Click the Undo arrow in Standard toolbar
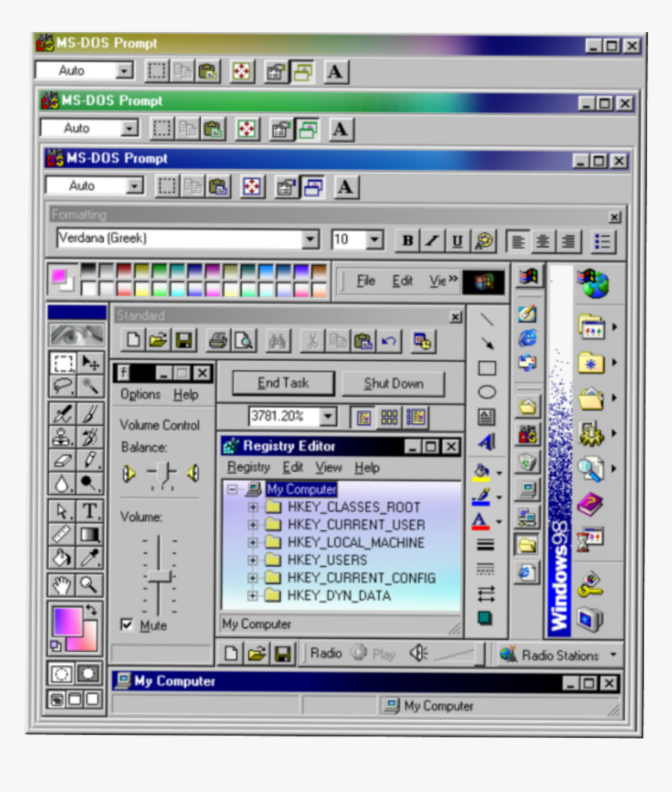Image resolution: width=672 pixels, height=792 pixels. 388,341
